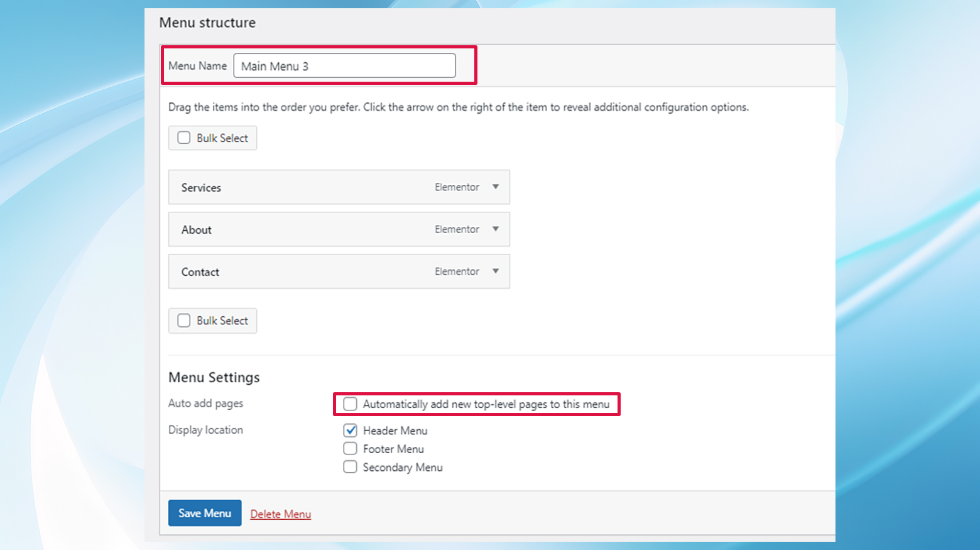The image size is (980, 550).
Task: Enable the Footer Menu display location
Action: tap(350, 448)
